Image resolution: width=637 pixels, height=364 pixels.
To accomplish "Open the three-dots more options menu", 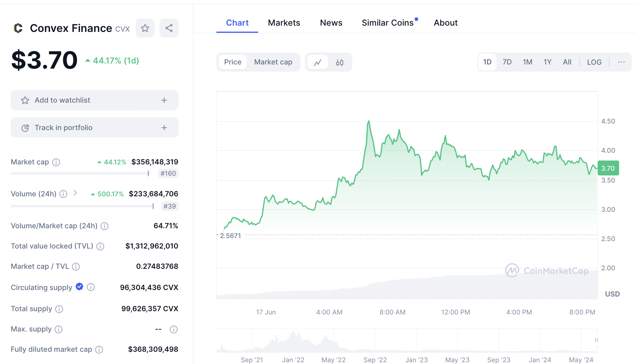I will tap(621, 62).
